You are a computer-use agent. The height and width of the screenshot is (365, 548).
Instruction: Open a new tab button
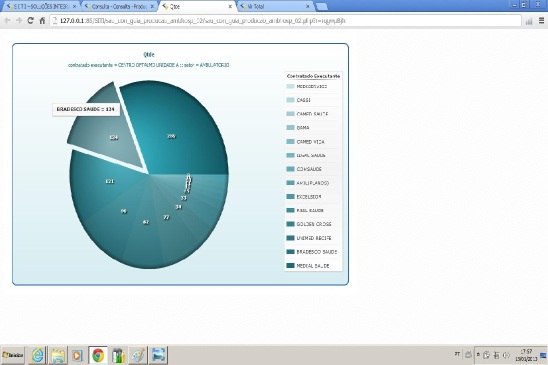click(x=321, y=6)
